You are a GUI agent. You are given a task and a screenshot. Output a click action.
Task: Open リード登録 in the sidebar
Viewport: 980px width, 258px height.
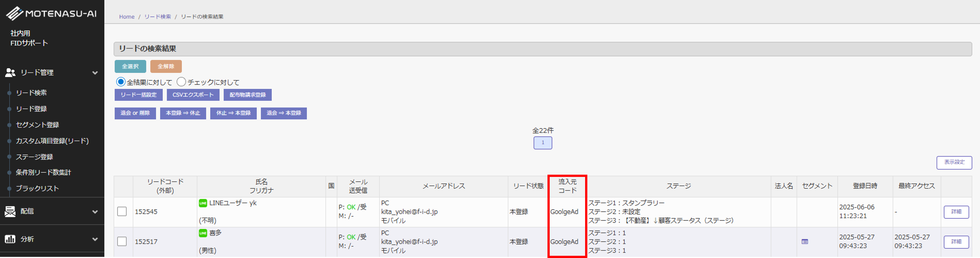tap(31, 109)
